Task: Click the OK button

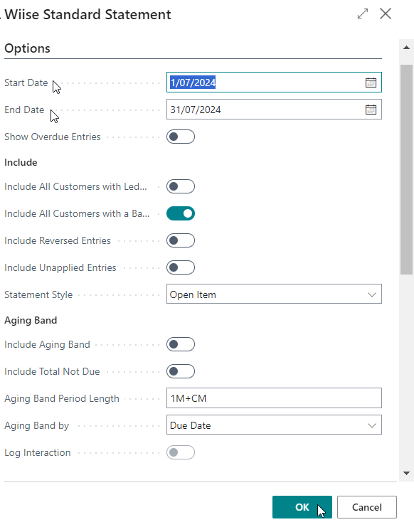Action: (x=302, y=507)
